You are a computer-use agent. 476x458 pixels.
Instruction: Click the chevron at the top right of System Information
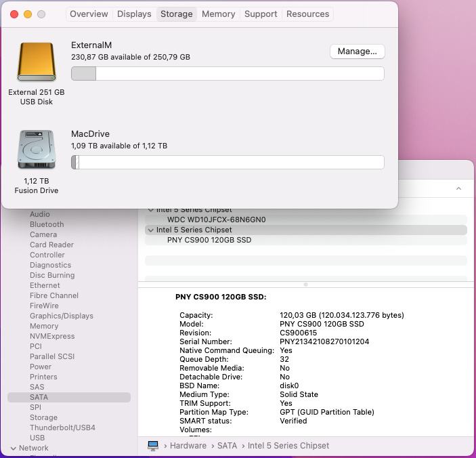(x=458, y=189)
